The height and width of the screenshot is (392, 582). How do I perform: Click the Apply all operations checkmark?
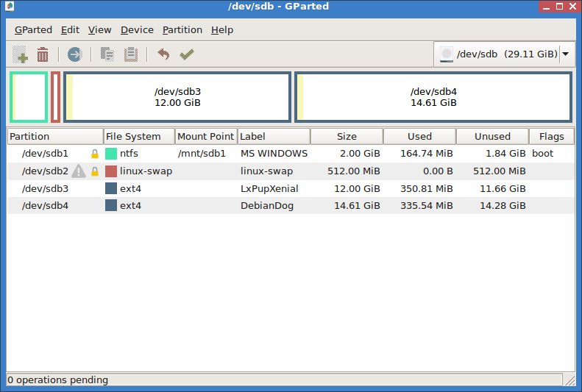click(x=187, y=54)
